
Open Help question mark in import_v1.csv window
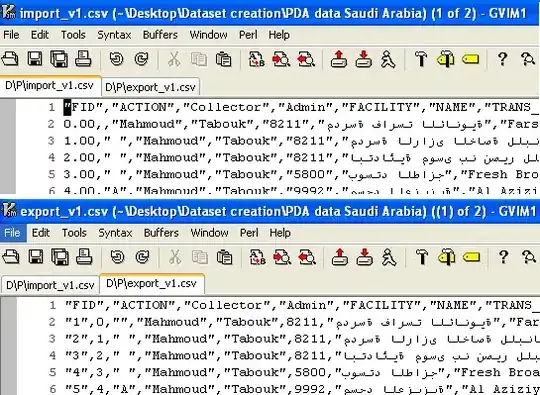click(503, 59)
